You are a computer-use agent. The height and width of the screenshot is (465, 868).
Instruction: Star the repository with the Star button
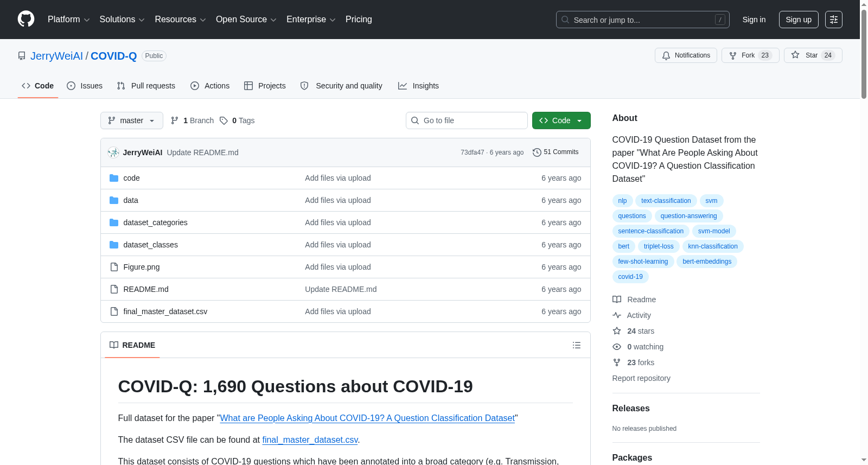(813, 55)
